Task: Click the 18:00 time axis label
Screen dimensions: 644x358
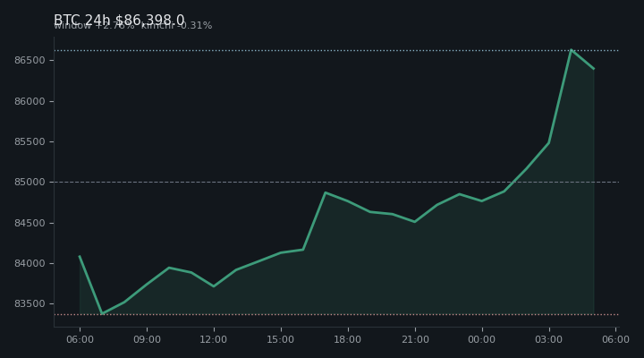Action: click(348, 339)
